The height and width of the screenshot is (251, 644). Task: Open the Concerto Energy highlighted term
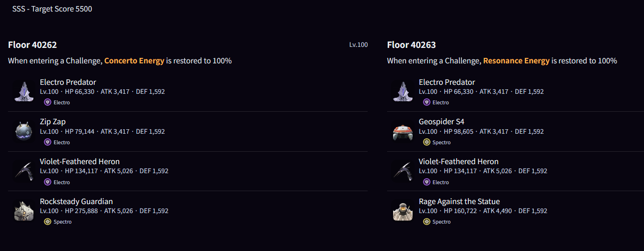pos(134,61)
